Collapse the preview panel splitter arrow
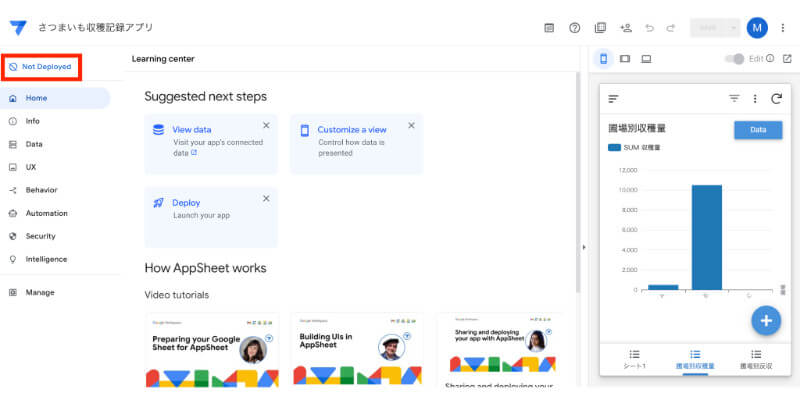 [x=584, y=246]
